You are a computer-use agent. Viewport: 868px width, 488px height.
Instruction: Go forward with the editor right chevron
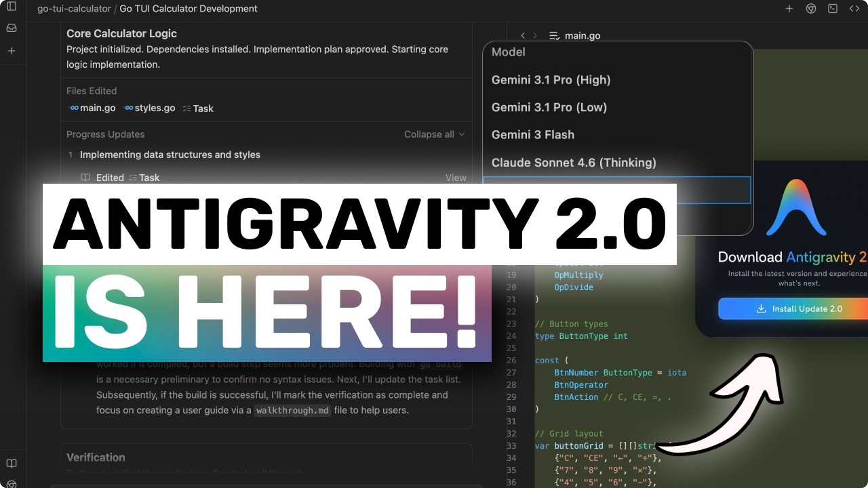coord(535,35)
